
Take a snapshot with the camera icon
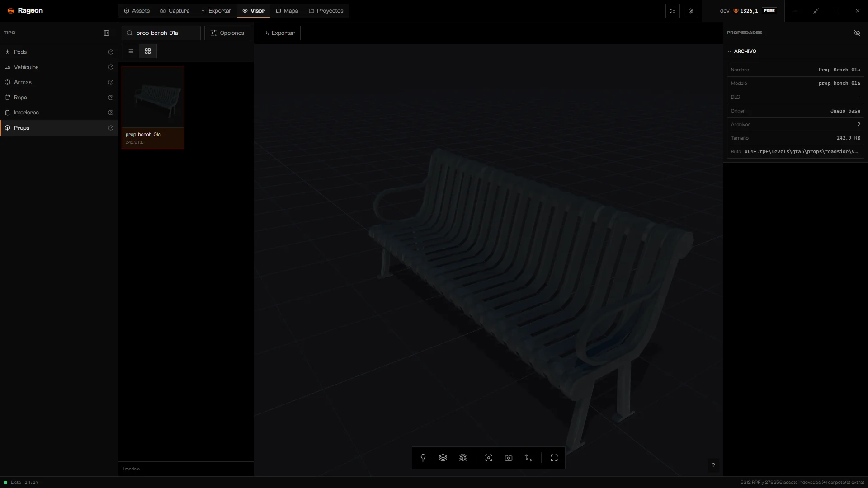[509, 458]
